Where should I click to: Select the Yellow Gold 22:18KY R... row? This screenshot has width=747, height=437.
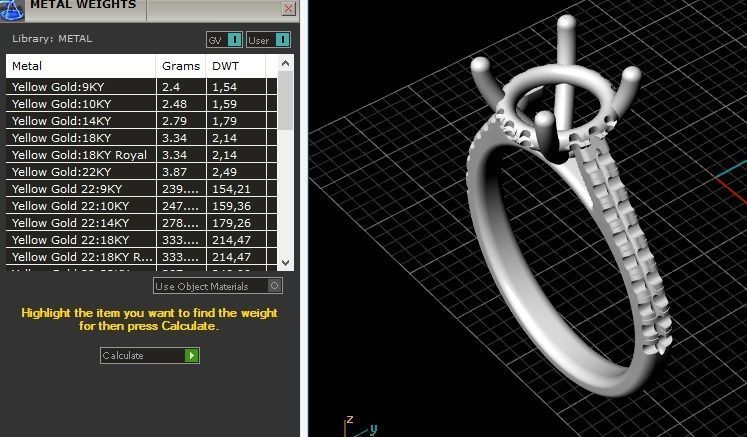click(x=141, y=257)
